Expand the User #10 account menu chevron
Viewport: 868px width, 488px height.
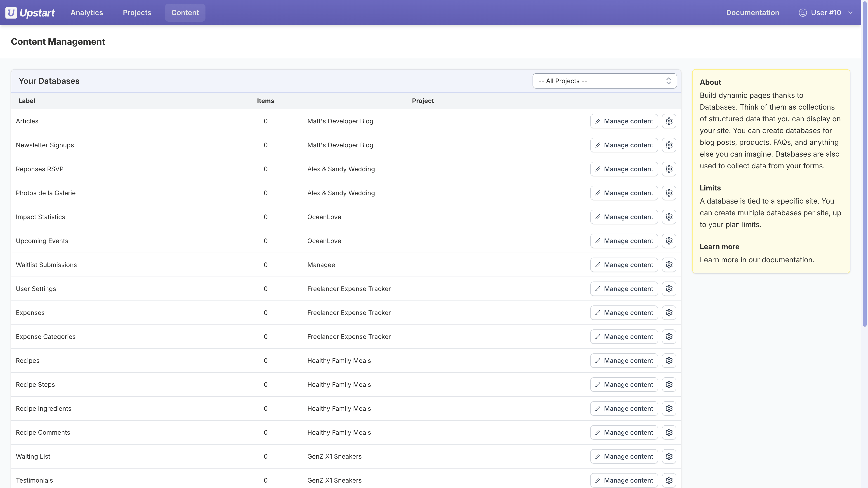850,13
